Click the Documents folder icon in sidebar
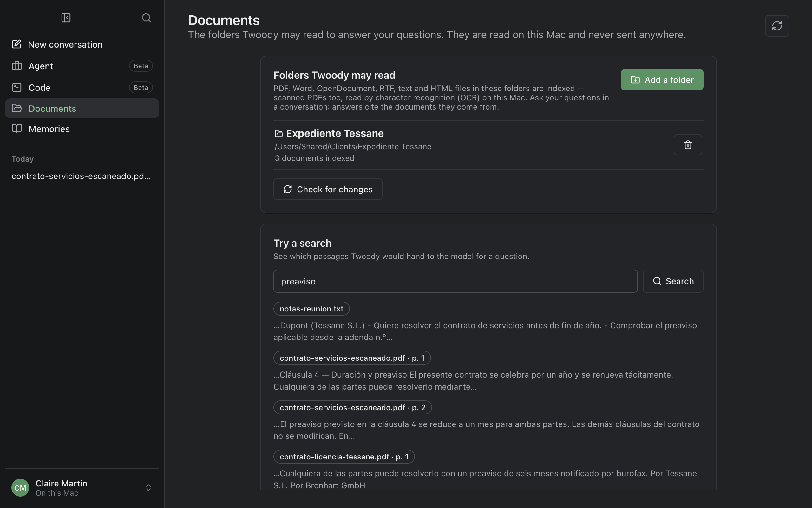 (x=17, y=108)
